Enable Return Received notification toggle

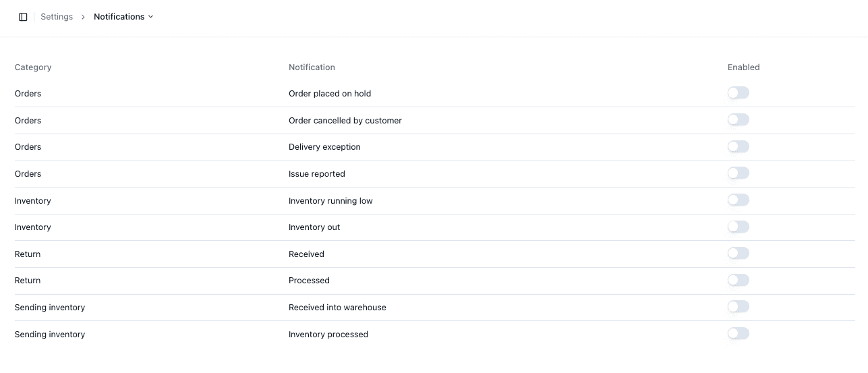pos(738,253)
